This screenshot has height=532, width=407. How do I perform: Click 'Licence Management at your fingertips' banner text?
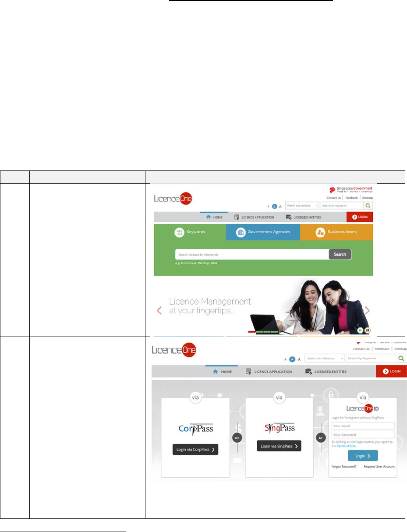point(210,306)
